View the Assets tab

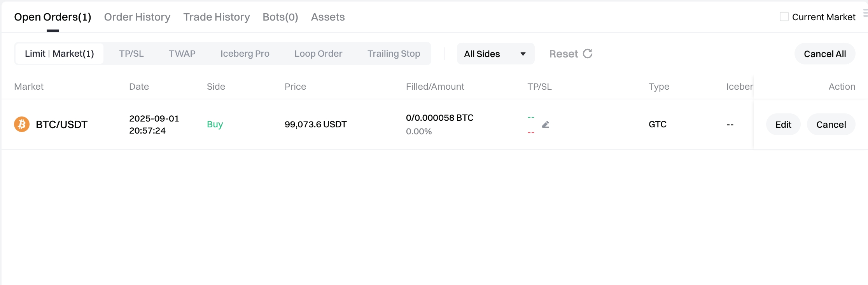coord(328,17)
